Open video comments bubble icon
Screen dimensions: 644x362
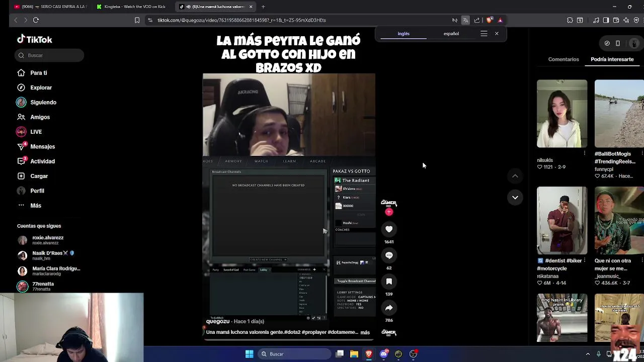point(389,255)
